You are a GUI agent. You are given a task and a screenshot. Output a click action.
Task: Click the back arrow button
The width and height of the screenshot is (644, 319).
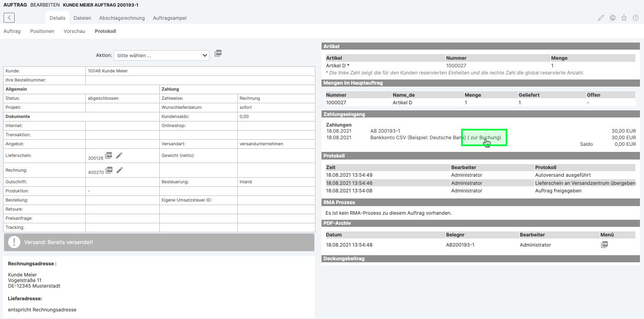9,18
